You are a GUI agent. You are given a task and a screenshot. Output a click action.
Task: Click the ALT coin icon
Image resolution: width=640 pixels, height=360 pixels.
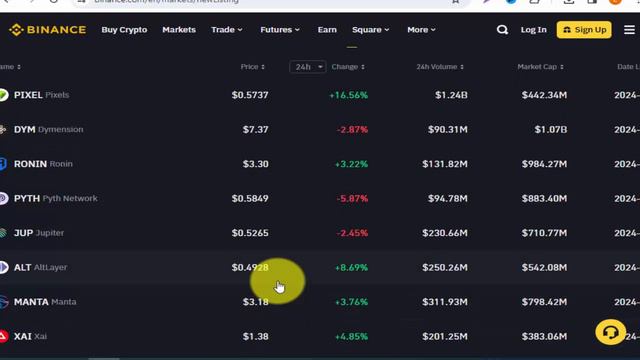[x=4, y=267]
